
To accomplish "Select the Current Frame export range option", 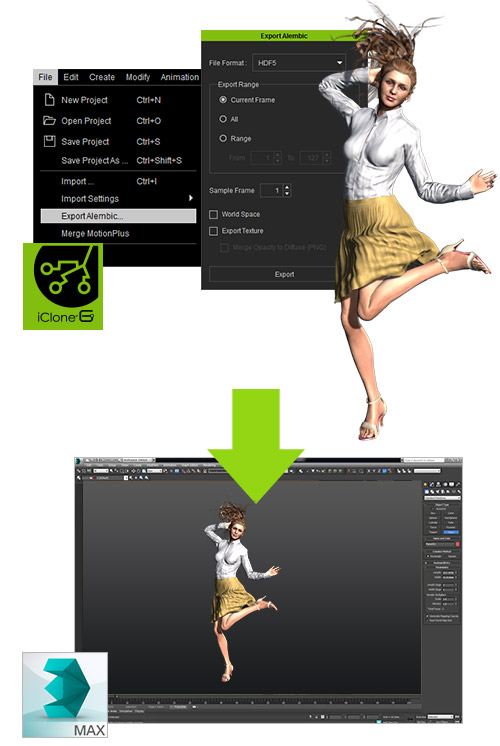I will 222,99.
